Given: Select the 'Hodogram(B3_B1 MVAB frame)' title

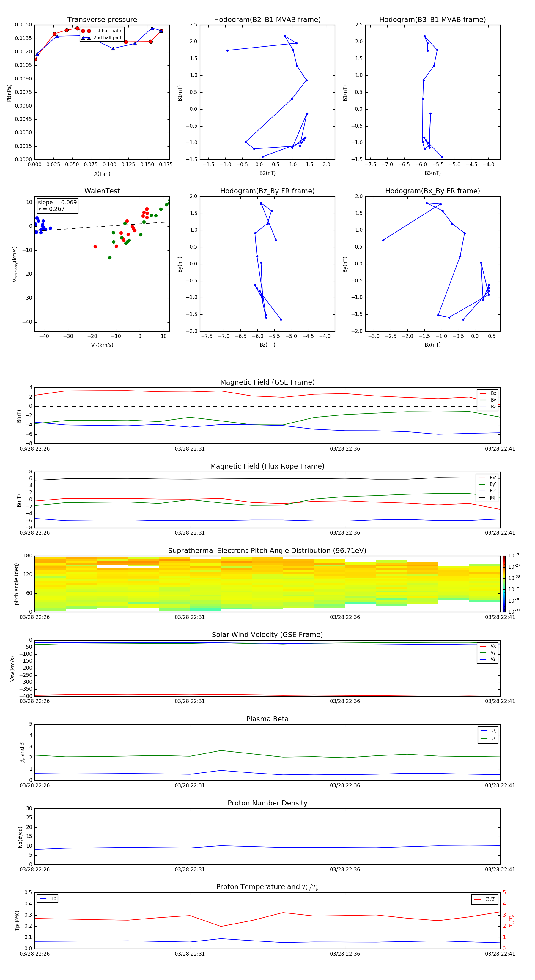Looking at the screenshot, I should coord(432,19).
